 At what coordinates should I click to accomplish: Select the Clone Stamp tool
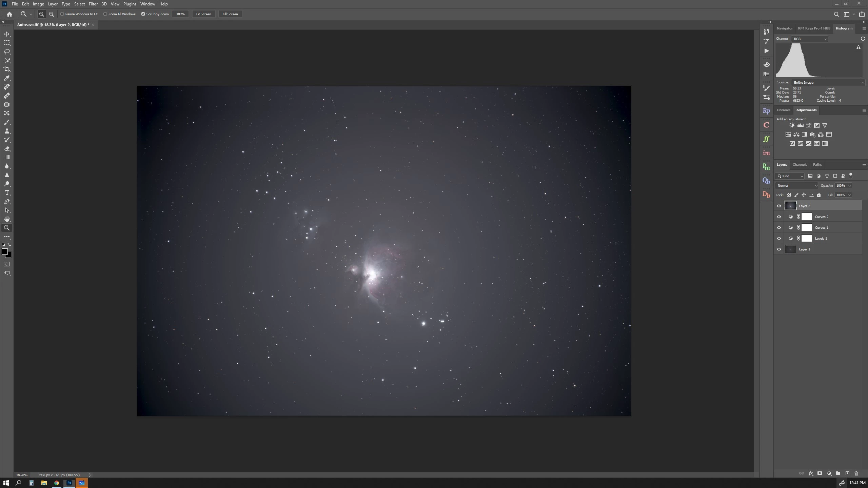tap(7, 131)
